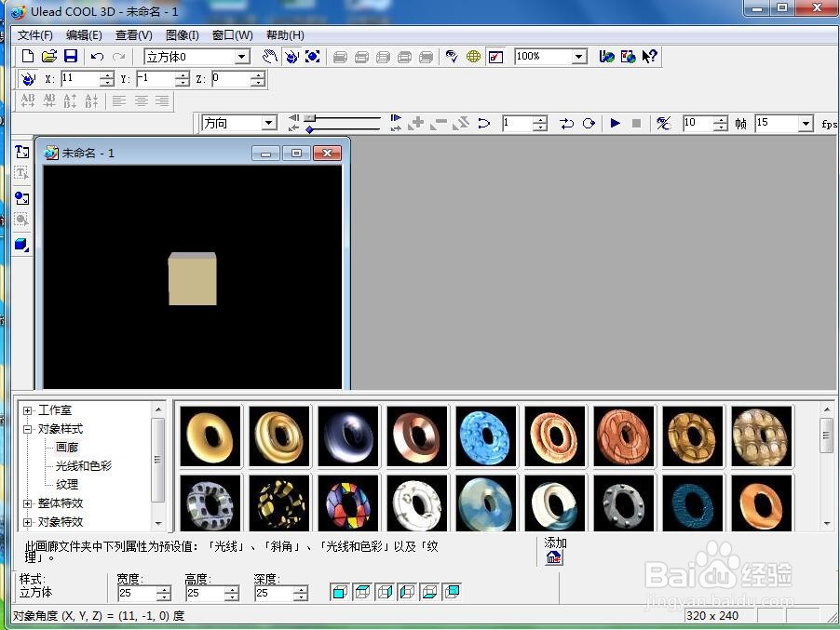Open the 文件(F) menu
The image size is (840, 630).
click(35, 35)
